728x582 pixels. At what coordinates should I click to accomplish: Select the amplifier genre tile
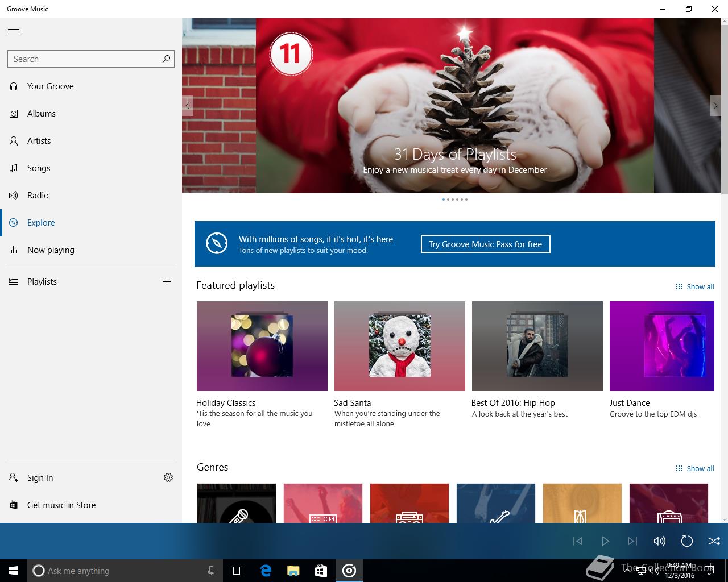point(669,503)
